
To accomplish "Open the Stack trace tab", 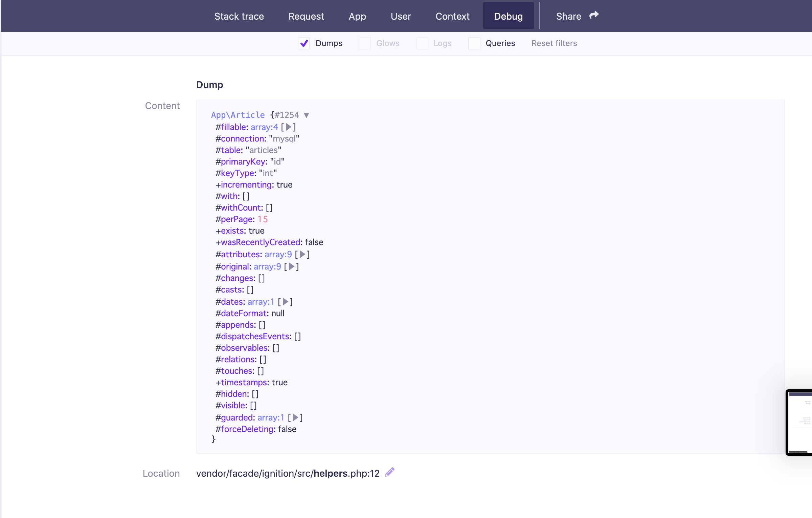I will click(239, 16).
